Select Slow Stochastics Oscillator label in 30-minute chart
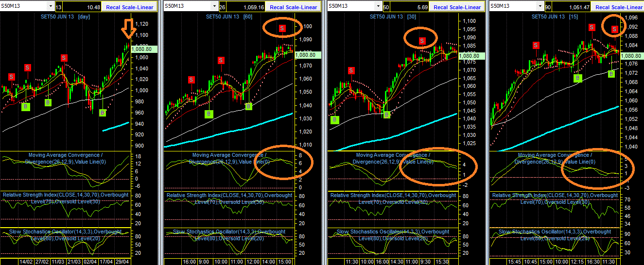The height and width of the screenshot is (265, 644). [393, 235]
